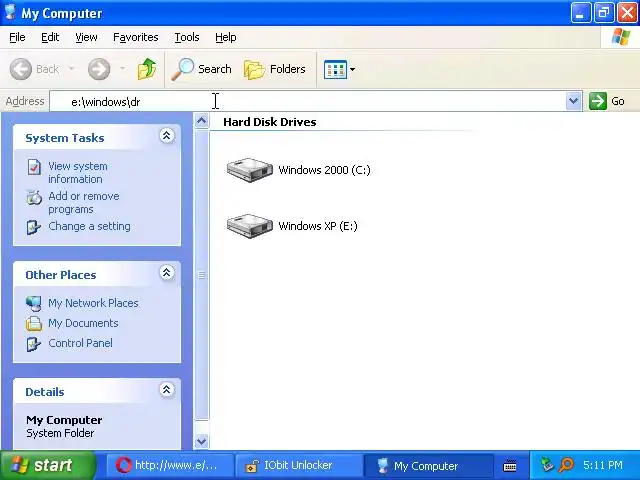Go up one folder level
The image size is (640, 480).
(147, 69)
